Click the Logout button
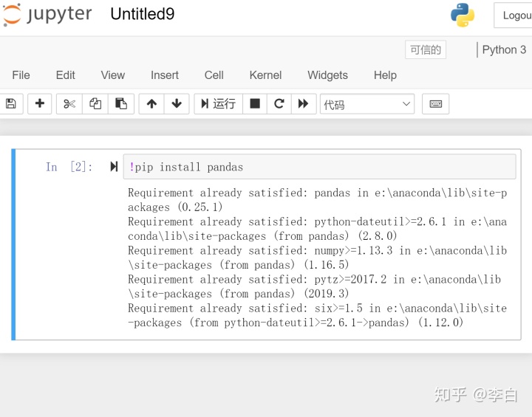Viewport: 532px width, 417px height. click(x=514, y=15)
